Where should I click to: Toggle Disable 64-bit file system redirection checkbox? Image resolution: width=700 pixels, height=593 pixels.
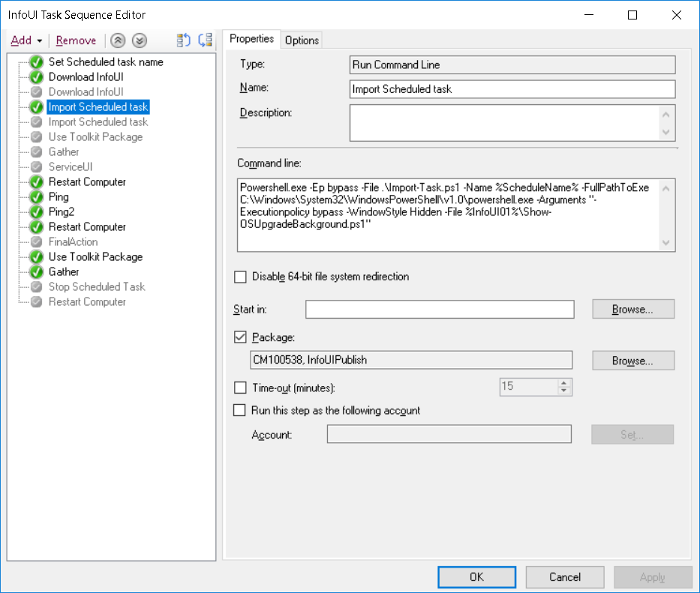click(240, 277)
